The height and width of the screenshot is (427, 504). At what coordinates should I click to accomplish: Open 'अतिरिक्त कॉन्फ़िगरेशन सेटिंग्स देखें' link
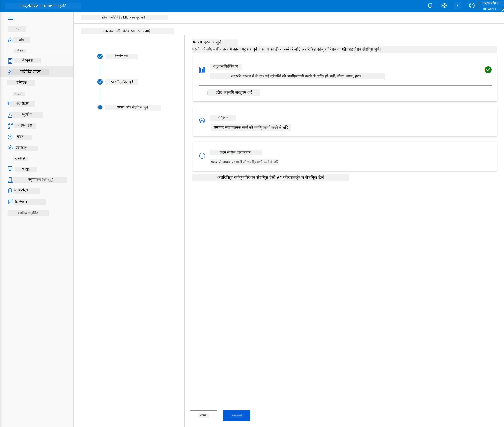point(246,178)
